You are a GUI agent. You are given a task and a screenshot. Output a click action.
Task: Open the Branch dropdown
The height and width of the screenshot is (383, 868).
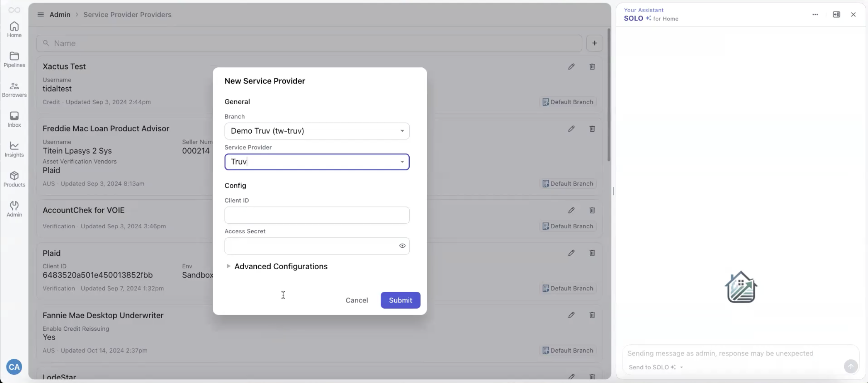click(317, 131)
